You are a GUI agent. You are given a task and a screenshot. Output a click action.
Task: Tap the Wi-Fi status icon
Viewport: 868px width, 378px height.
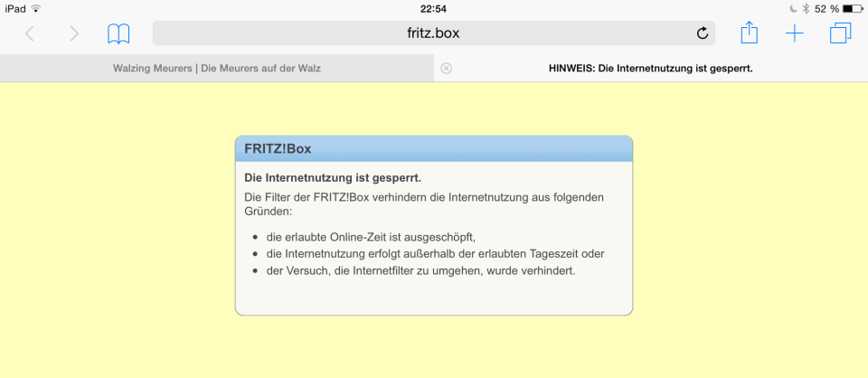click(x=36, y=8)
